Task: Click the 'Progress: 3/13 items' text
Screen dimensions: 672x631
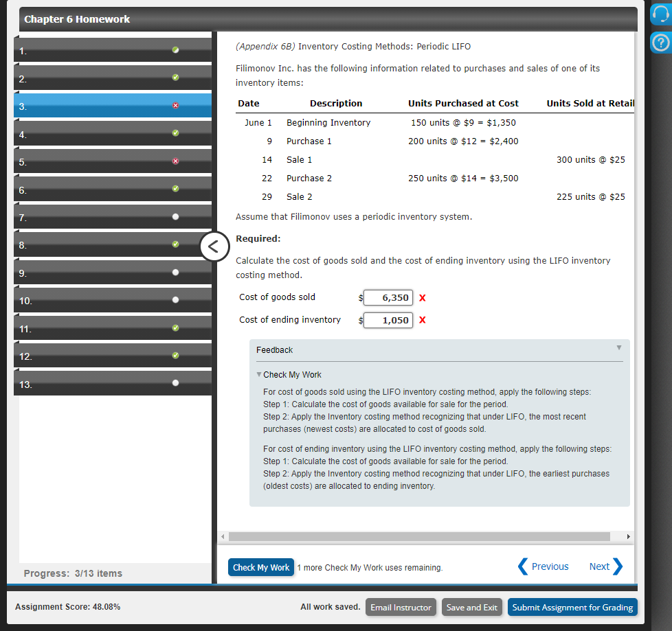Action: pyautogui.click(x=73, y=573)
